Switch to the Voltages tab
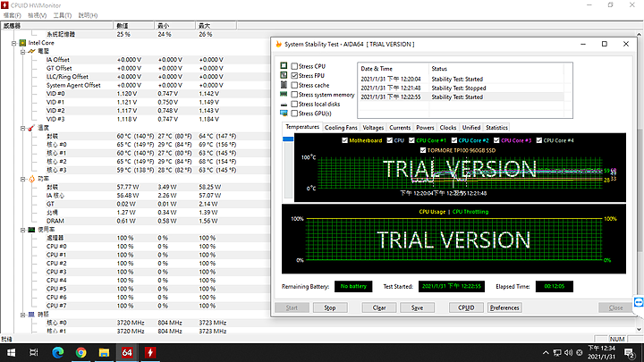The height and width of the screenshot is (362, 644). pyautogui.click(x=373, y=128)
